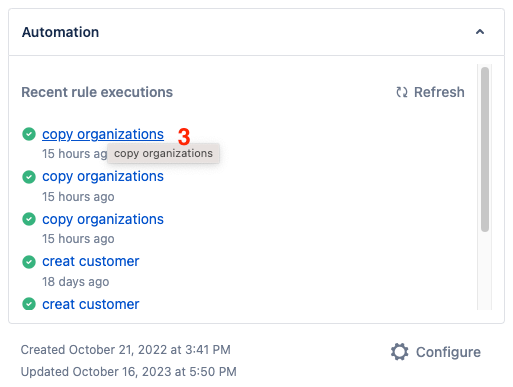
Task: Click the green check beside the bottom creat customer
Action: click(29, 304)
